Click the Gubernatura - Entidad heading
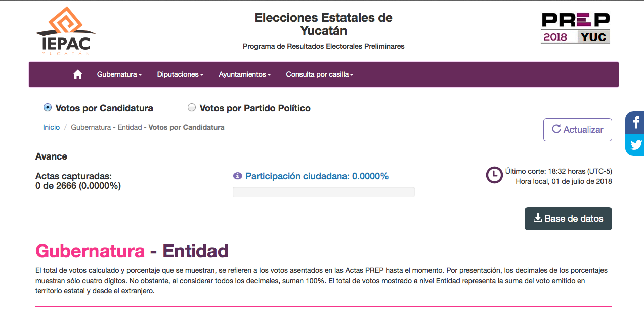The height and width of the screenshot is (314, 644). tap(132, 251)
